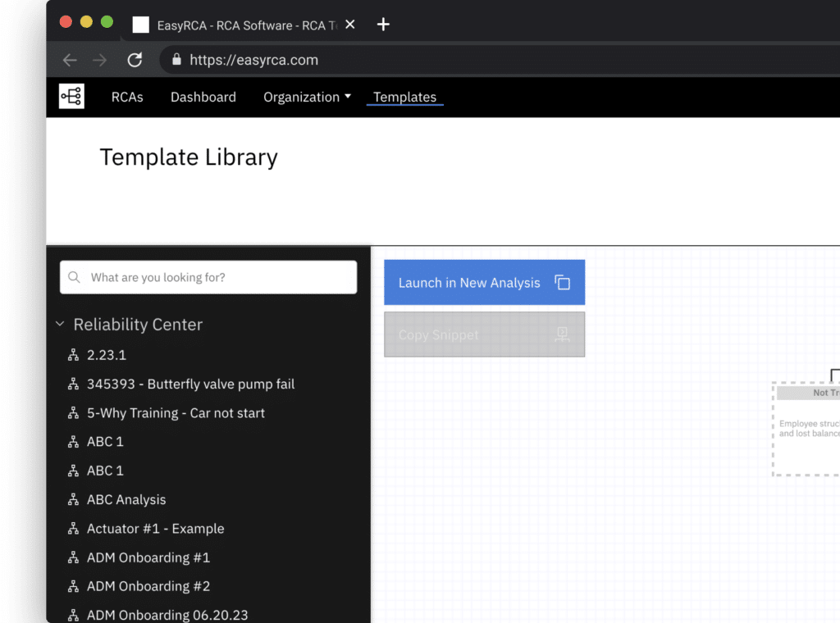Click the hierarchy icon beside ADM Onboarding #1
The image size is (840, 623).
pyautogui.click(x=73, y=557)
